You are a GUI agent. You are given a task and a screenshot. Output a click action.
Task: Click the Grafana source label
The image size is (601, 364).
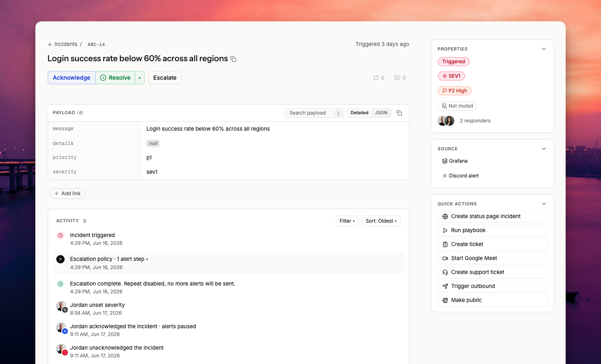(458, 161)
